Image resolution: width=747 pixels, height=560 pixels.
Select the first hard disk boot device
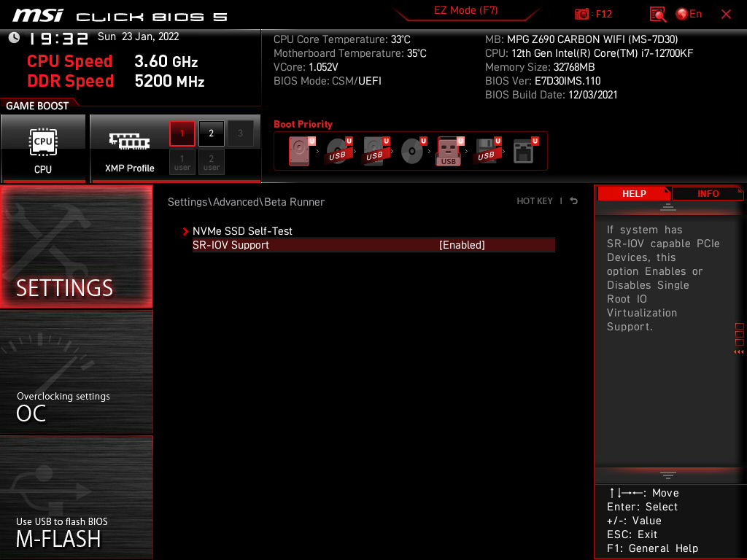coord(300,151)
